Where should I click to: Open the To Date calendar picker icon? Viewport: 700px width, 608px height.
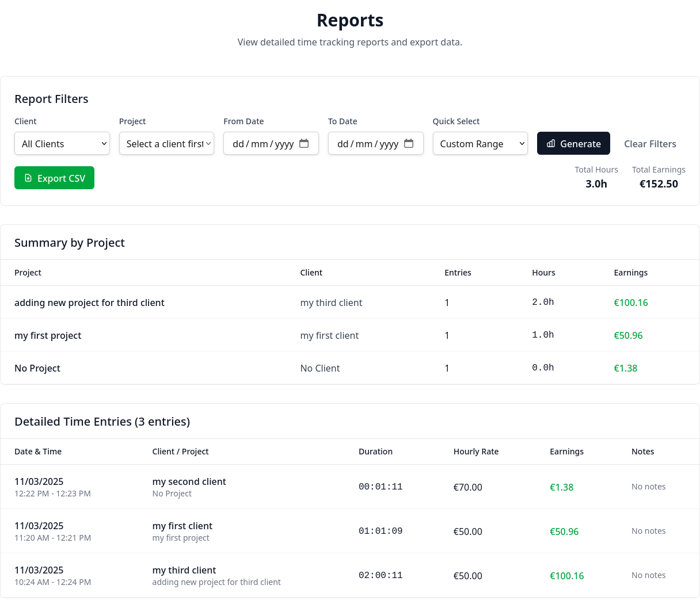409,143
